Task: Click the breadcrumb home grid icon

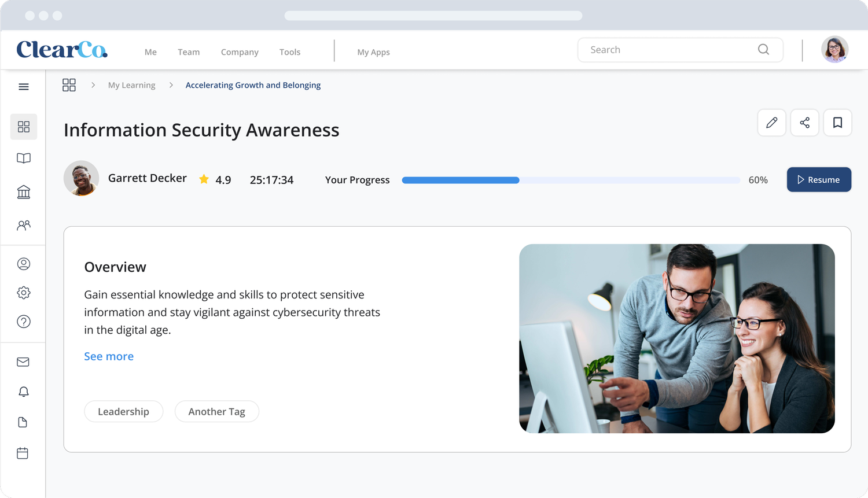Action: click(x=69, y=85)
